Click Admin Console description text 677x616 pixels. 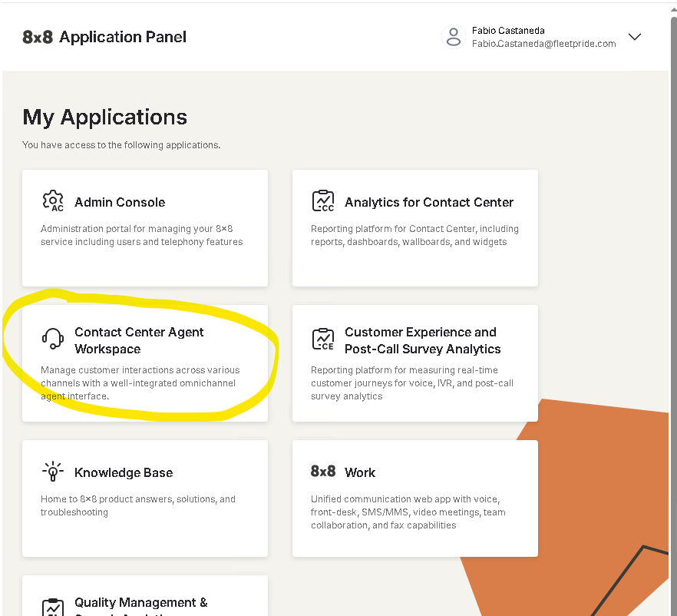tap(141, 235)
